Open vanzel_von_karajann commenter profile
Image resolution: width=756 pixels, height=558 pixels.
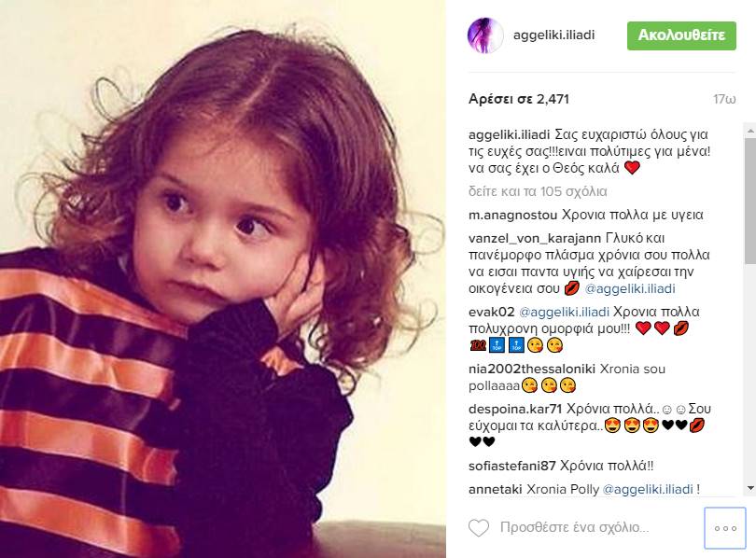point(535,239)
